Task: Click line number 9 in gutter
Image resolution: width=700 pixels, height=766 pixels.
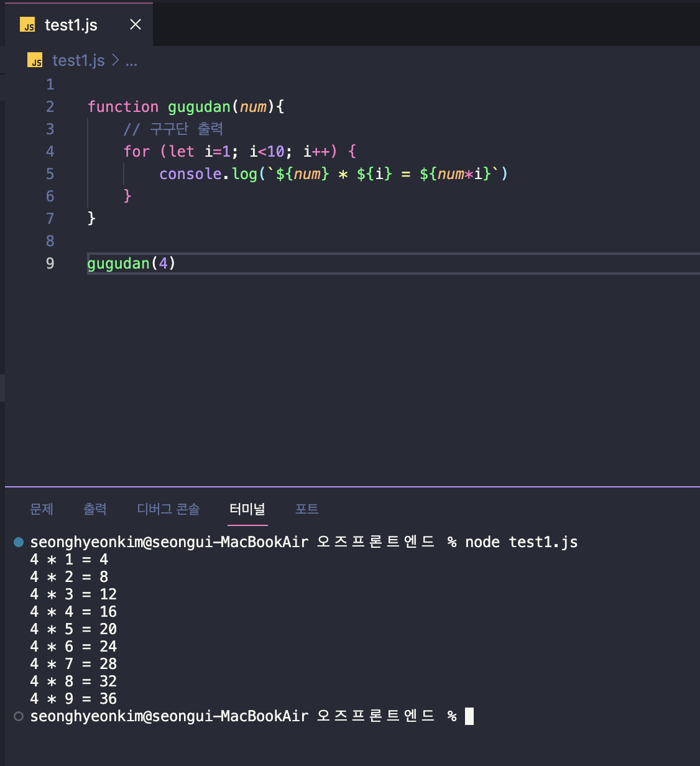Action: coord(50,264)
